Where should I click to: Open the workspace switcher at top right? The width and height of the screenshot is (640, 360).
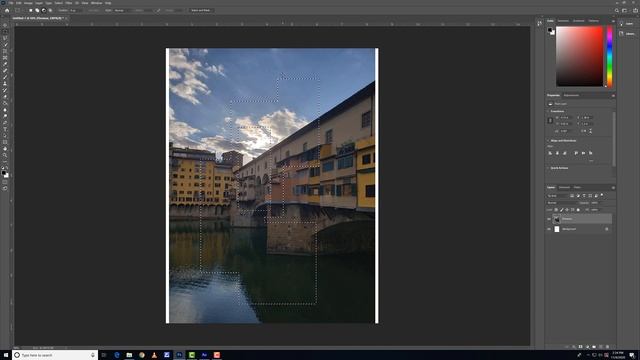click(x=626, y=10)
